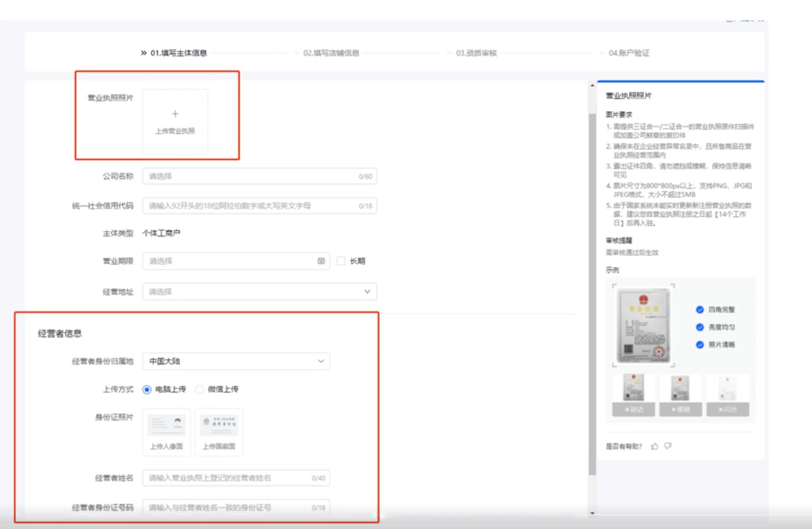Click the 是否有帮助? text
The image size is (812, 529).
coord(624,446)
